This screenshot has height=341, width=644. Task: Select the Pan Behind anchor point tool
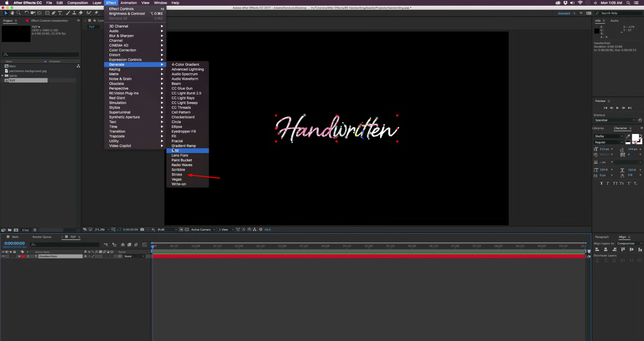point(40,13)
